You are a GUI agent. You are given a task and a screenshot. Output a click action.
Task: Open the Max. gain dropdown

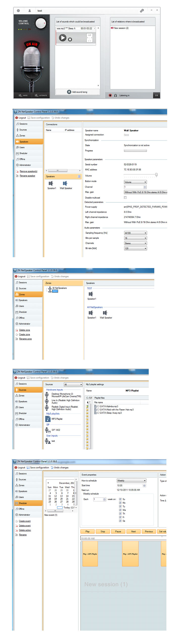tap(145, 192)
